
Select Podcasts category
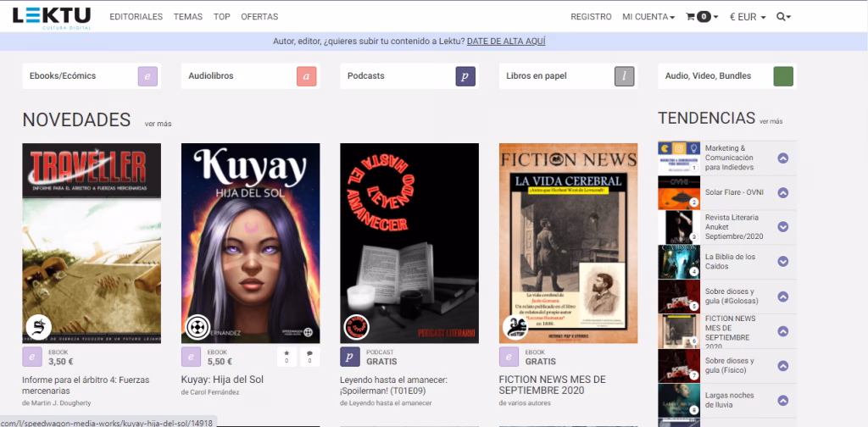pyautogui.click(x=409, y=76)
